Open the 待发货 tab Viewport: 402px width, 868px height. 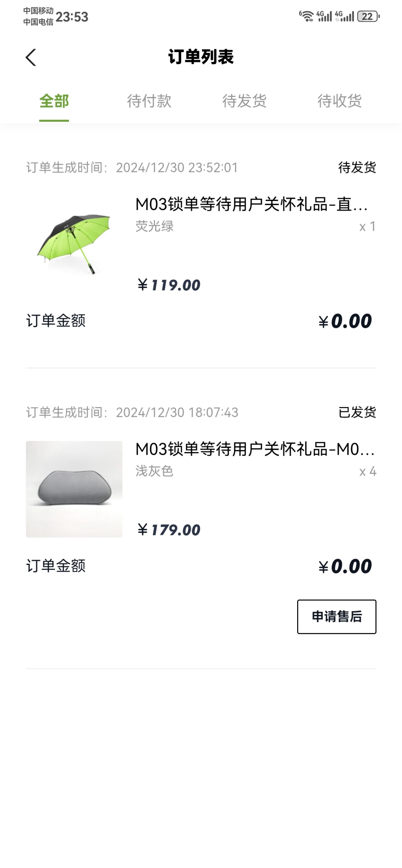(244, 101)
